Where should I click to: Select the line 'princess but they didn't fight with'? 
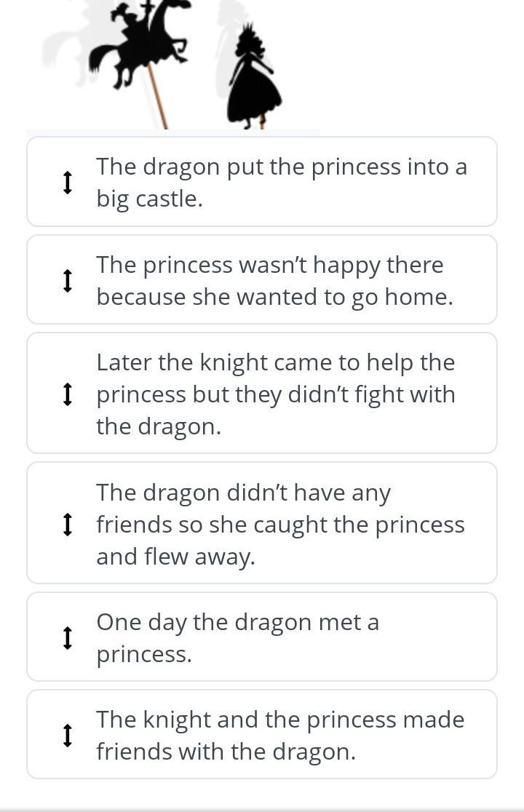tap(276, 394)
